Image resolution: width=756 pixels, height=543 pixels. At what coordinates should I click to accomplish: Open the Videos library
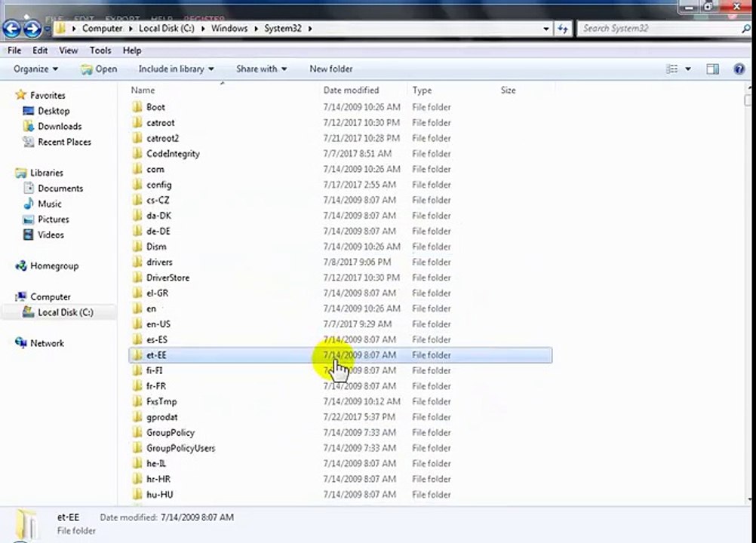coord(51,235)
